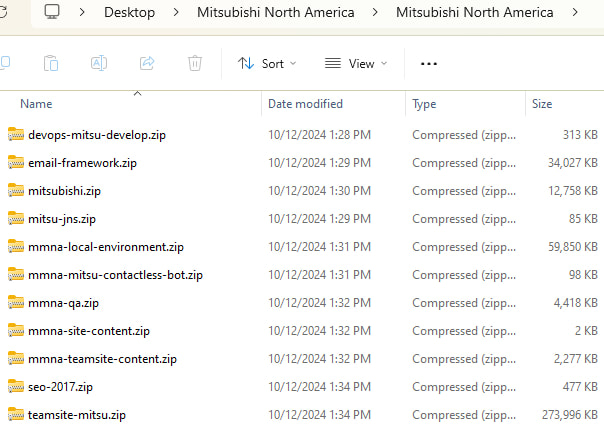Click the Rename toolbar icon

coord(99,63)
